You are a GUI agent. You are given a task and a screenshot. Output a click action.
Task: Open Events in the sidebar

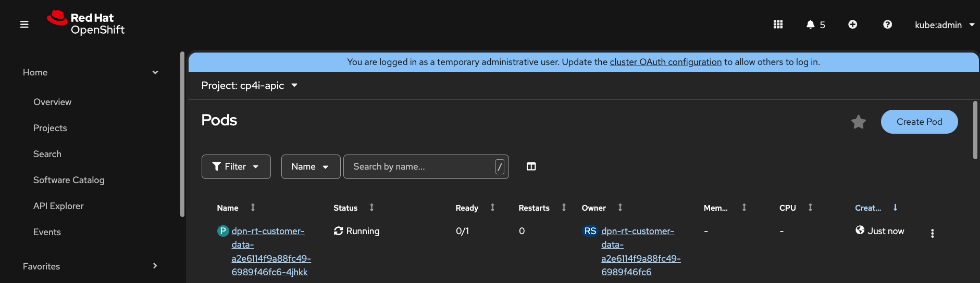(x=47, y=232)
